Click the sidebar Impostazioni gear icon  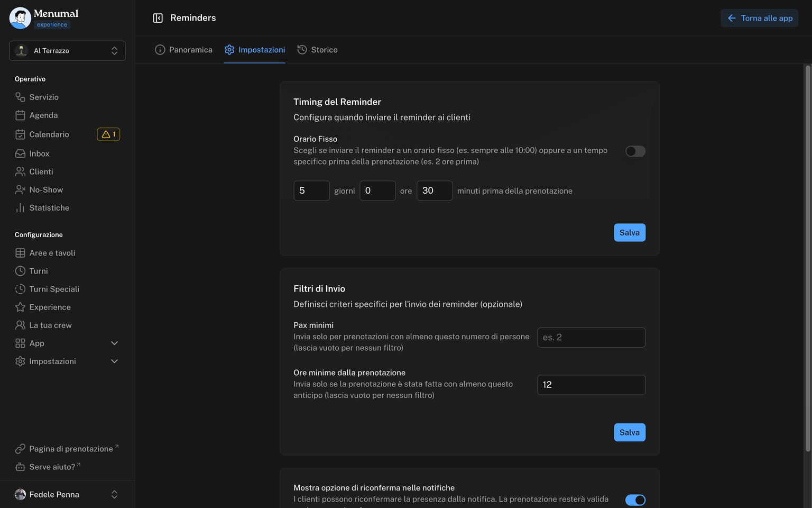[20, 361]
